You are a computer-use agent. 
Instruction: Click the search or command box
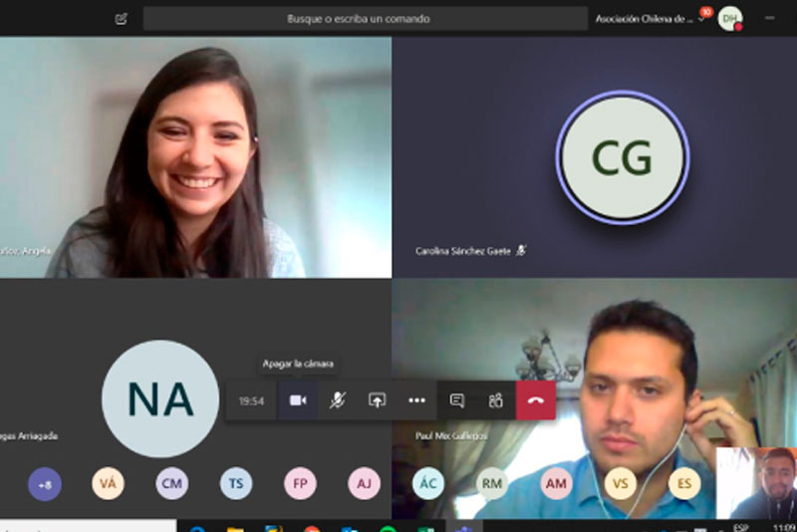[x=365, y=18]
